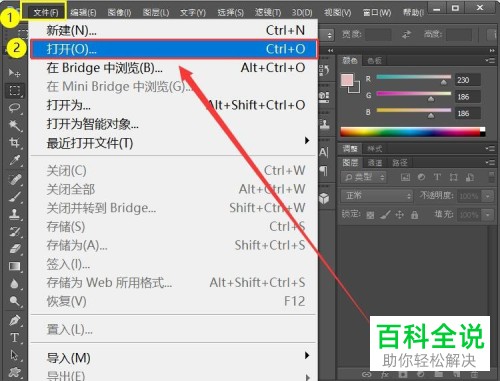The image size is (500, 381).
Task: Select the Blur tool
Action: (x=14, y=284)
